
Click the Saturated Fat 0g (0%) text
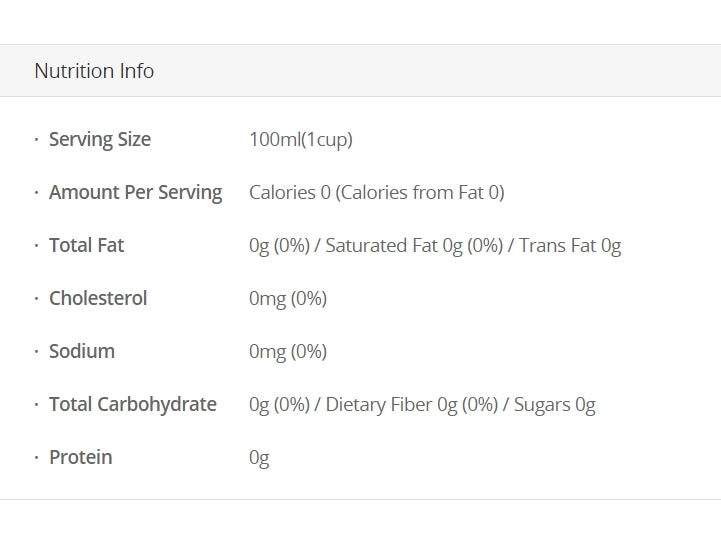(x=413, y=246)
